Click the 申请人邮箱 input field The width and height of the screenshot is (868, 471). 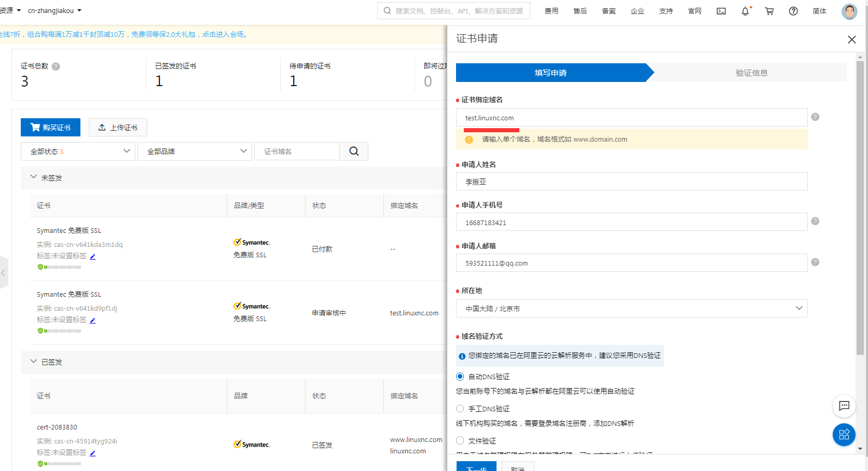tap(631, 263)
